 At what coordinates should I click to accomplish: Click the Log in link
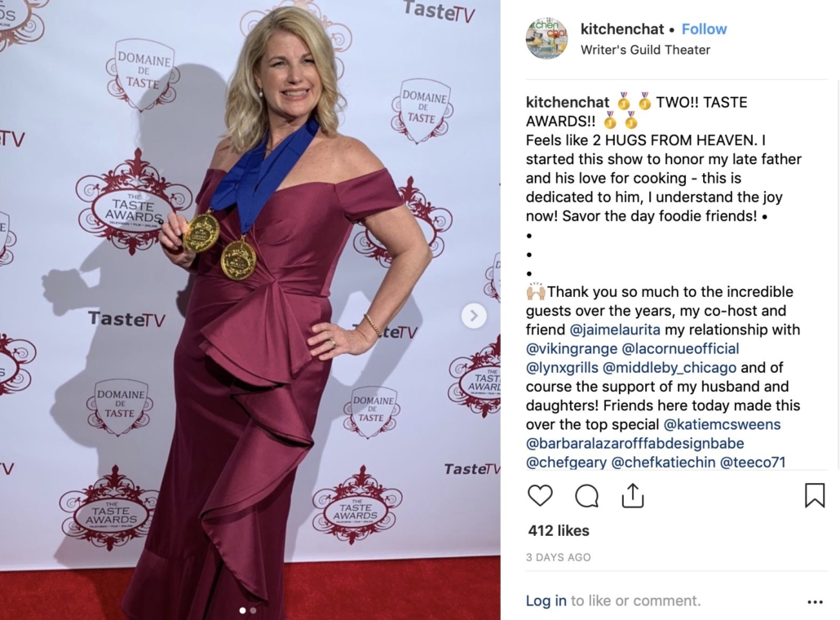(x=546, y=600)
